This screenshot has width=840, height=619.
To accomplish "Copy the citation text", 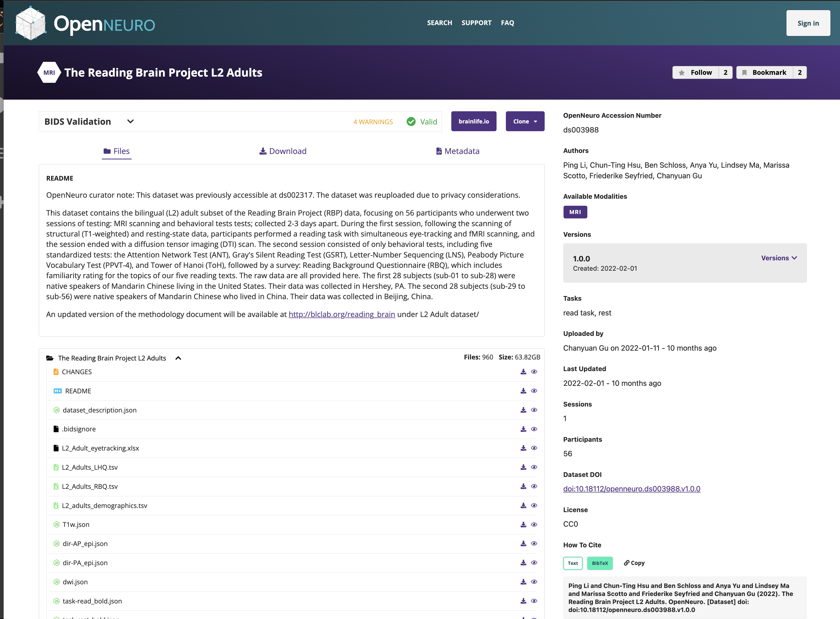I will point(634,563).
